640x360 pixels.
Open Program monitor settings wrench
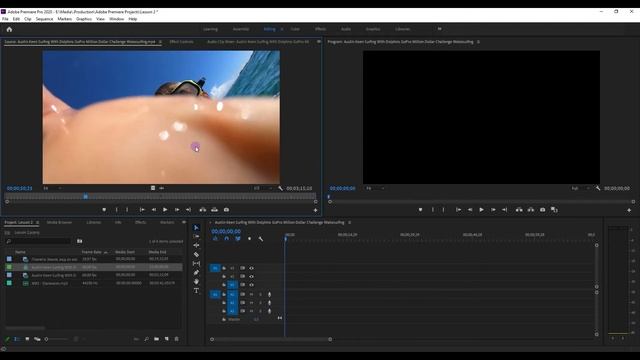(598, 188)
